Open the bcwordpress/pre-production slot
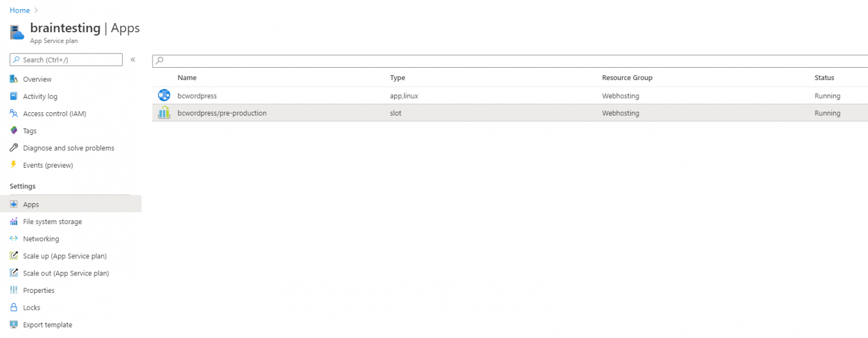This screenshot has height=338, width=868. 222,113
